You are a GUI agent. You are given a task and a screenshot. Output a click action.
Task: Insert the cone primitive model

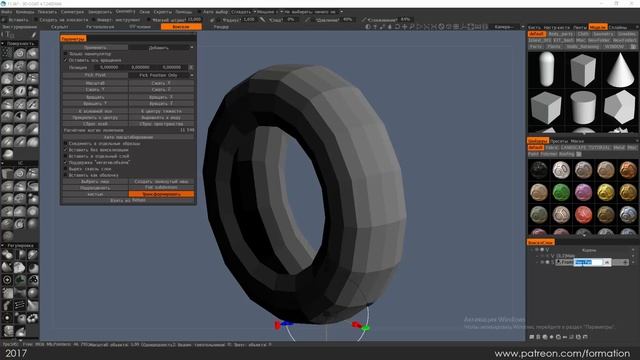(620, 69)
